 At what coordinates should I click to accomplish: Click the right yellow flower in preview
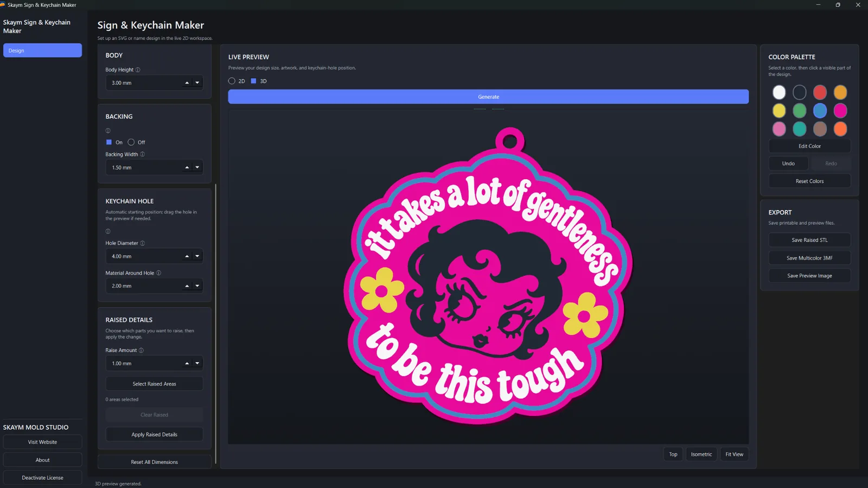[585, 315]
